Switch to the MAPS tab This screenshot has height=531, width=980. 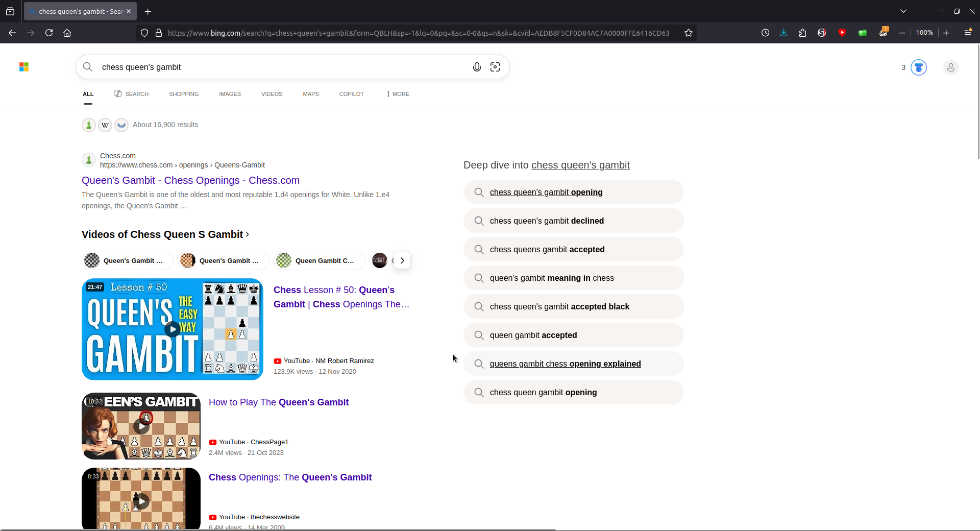(x=311, y=94)
